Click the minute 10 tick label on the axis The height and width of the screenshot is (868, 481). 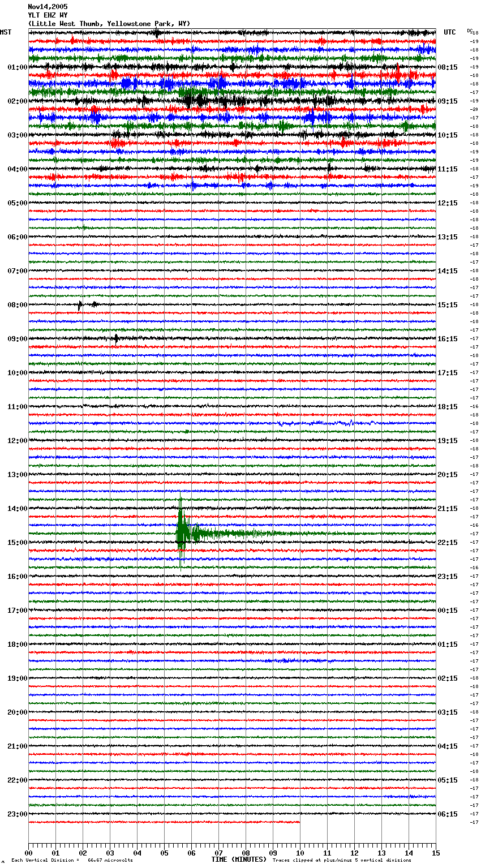click(x=300, y=853)
